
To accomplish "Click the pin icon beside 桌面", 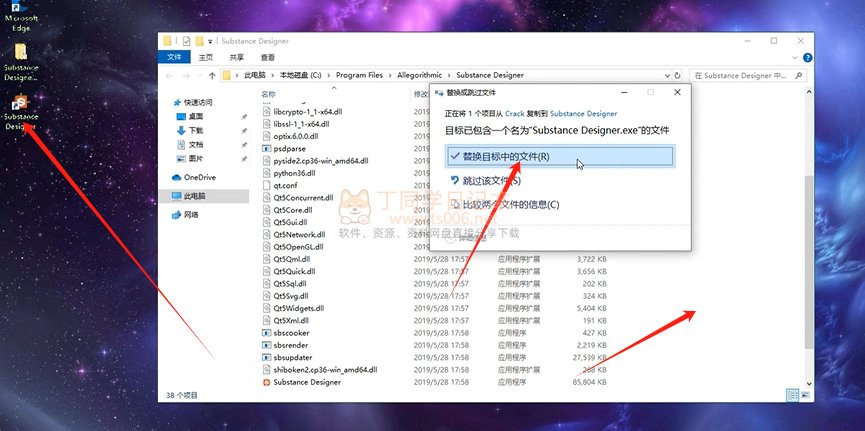I will 244,117.
